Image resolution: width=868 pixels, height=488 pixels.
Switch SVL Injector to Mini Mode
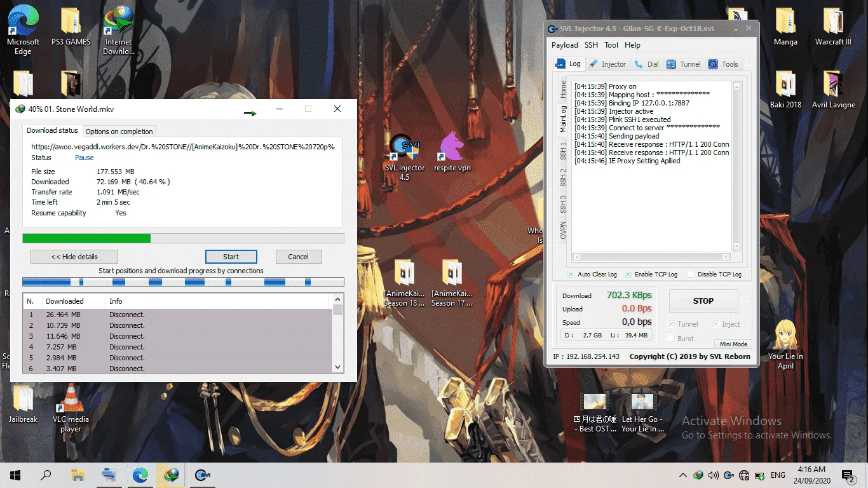733,344
